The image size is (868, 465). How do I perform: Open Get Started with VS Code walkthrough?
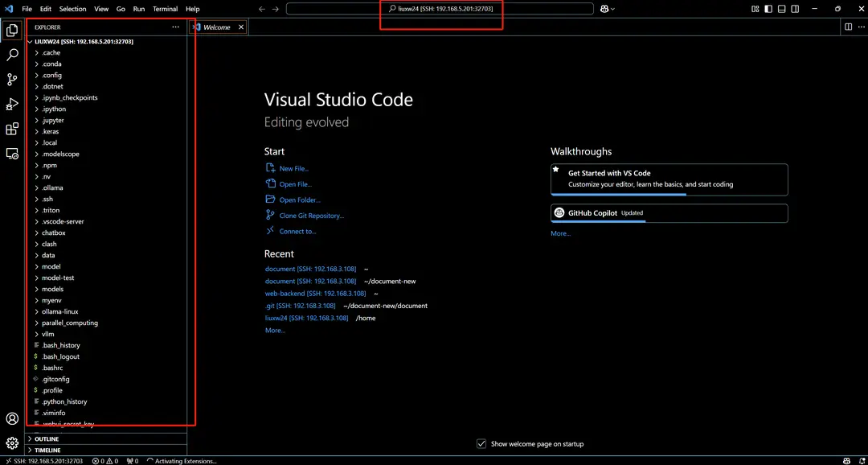pyautogui.click(x=669, y=179)
